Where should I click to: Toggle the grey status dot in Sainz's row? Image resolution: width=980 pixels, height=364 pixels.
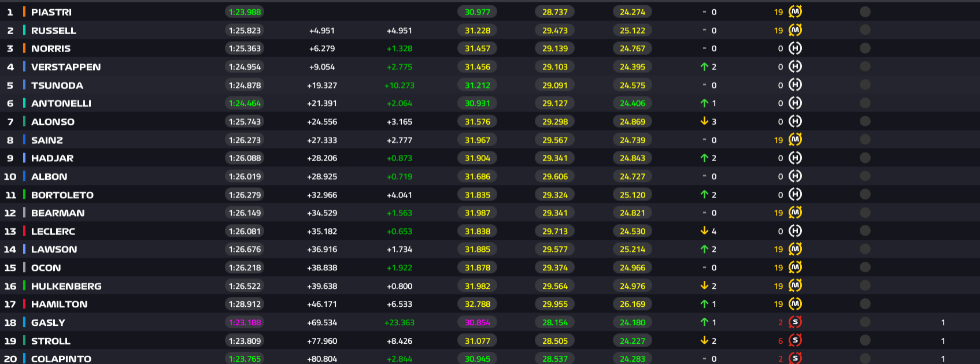coord(865,140)
